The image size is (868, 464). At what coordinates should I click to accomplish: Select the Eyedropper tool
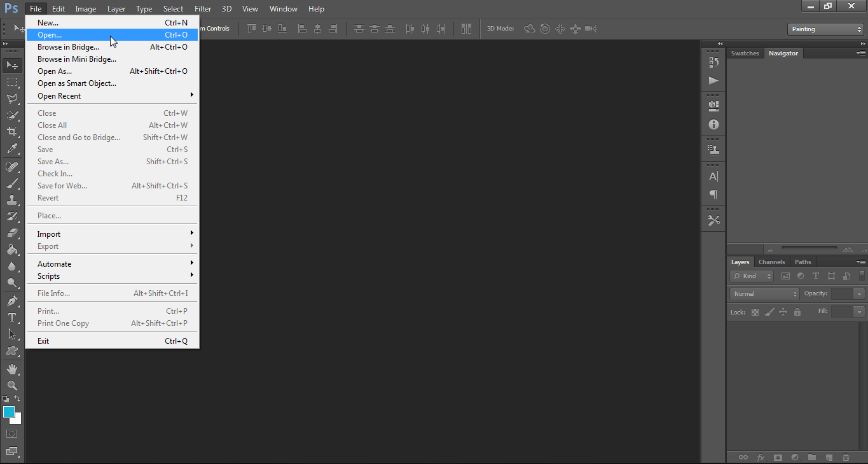click(12, 149)
